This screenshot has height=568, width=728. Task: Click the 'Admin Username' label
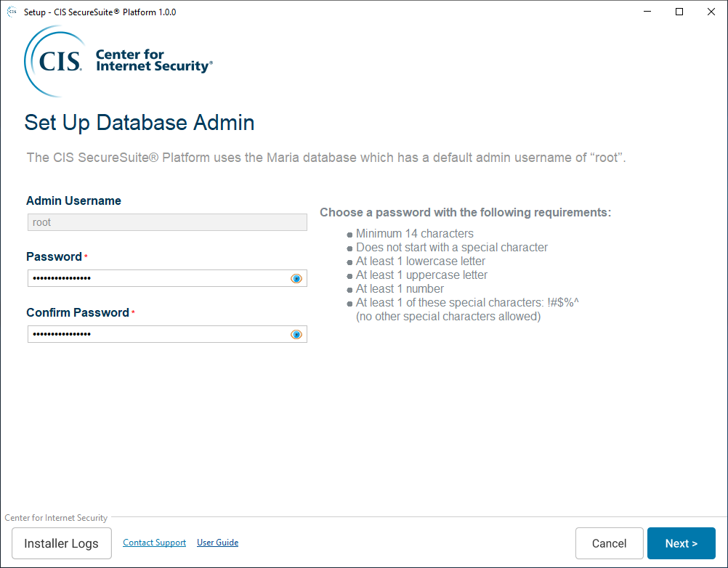point(73,201)
